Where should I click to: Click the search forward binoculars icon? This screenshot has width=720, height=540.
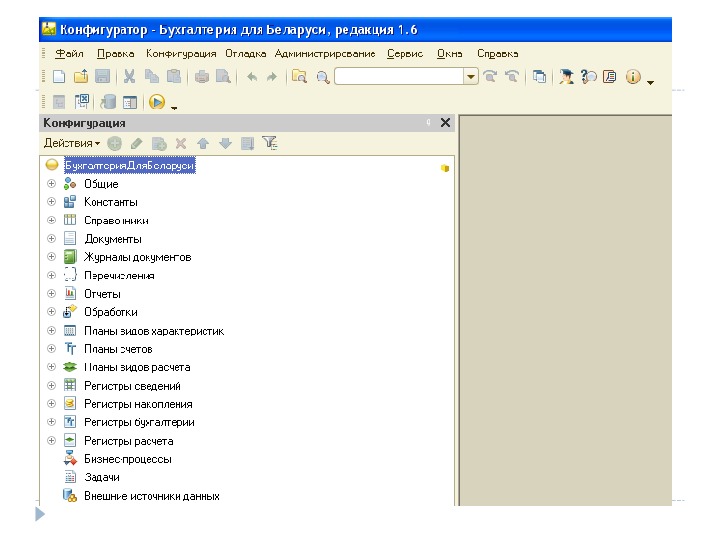[x=490, y=76]
